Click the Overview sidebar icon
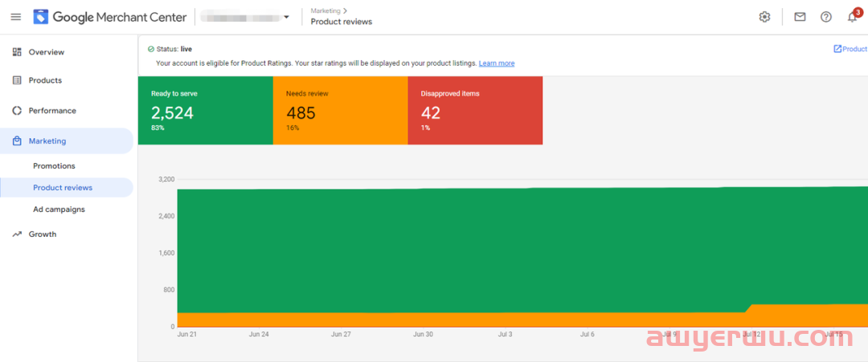Image resolution: width=868 pixels, height=362 pixels. (17, 52)
